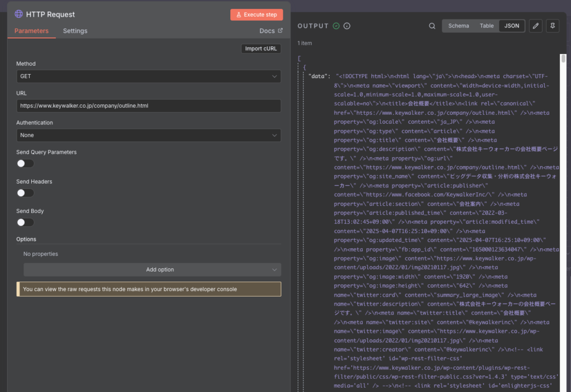Viewport: 571px width, 392px height.
Task: Enable the Send Query Parameters toggle
Action: (x=25, y=163)
